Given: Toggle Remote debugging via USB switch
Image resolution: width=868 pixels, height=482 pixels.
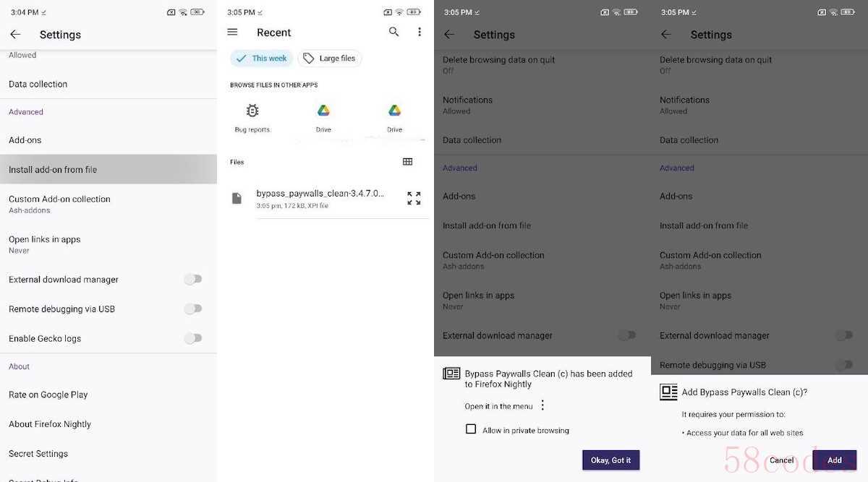Looking at the screenshot, I should [193, 309].
